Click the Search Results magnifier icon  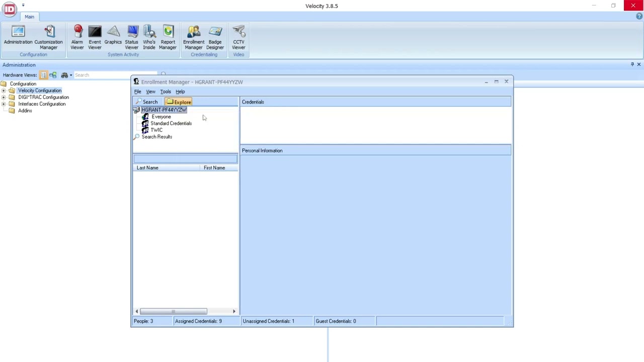137,137
